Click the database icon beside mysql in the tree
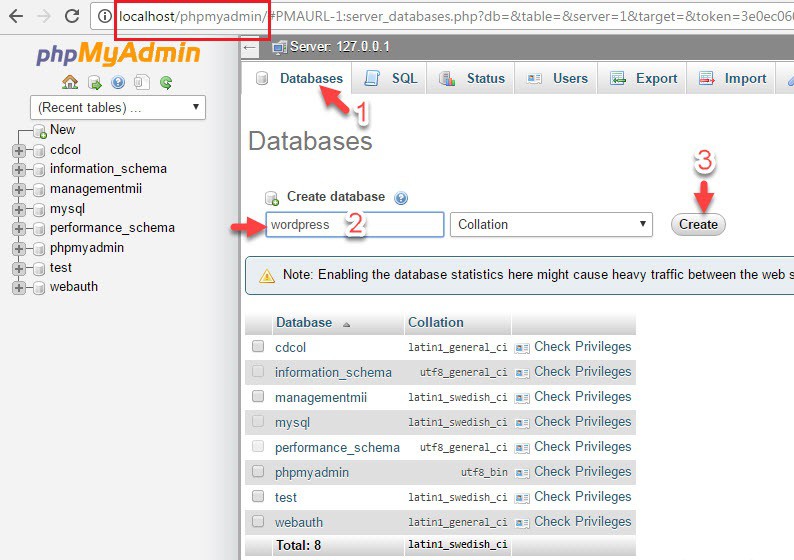This screenshot has width=794, height=560. pos(39,210)
